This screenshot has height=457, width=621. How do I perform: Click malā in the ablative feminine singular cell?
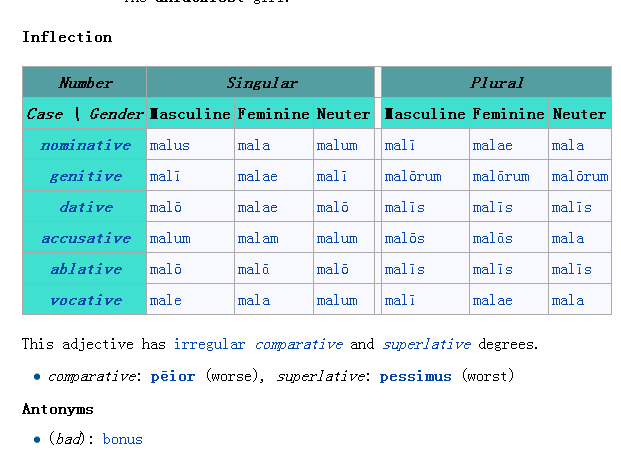coord(254,269)
